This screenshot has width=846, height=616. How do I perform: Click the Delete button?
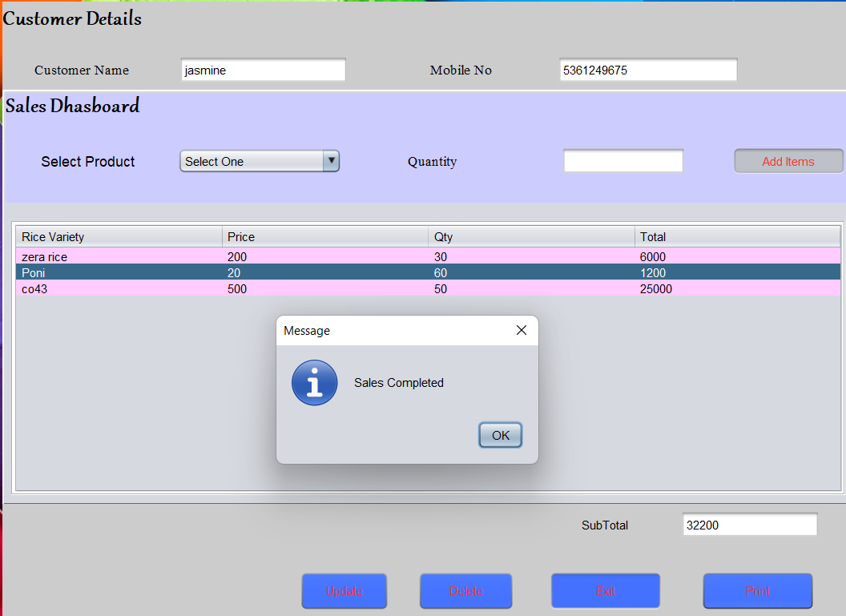tap(465, 590)
